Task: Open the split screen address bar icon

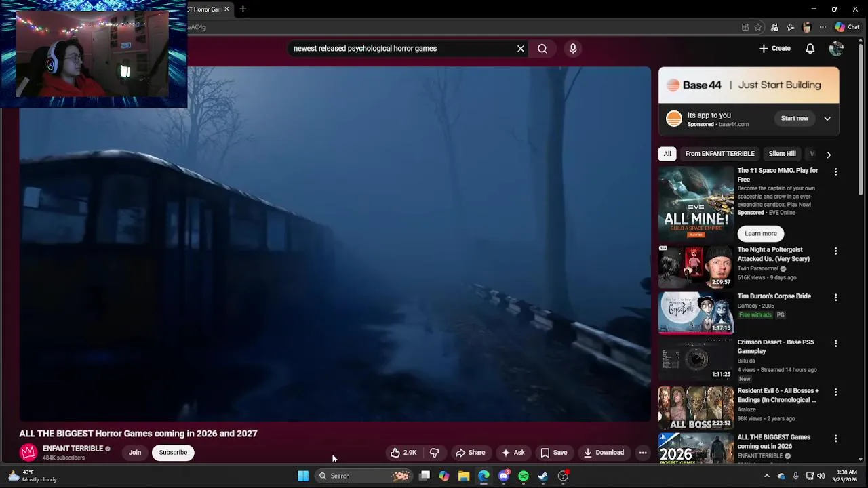Action: pos(745,27)
